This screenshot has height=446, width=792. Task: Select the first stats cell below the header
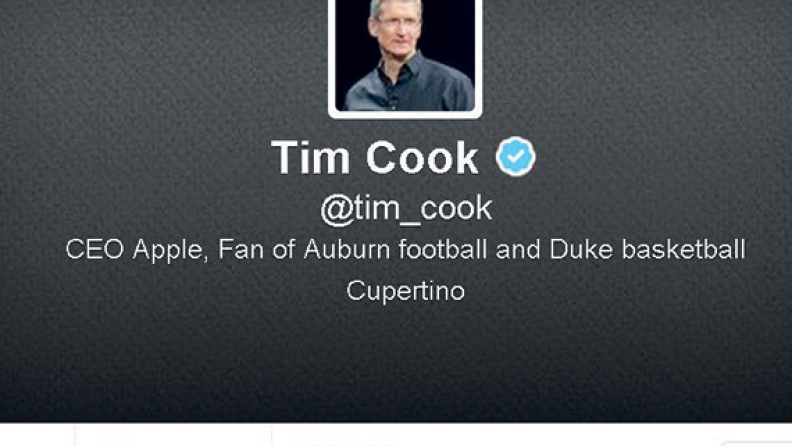[x=173, y=435]
